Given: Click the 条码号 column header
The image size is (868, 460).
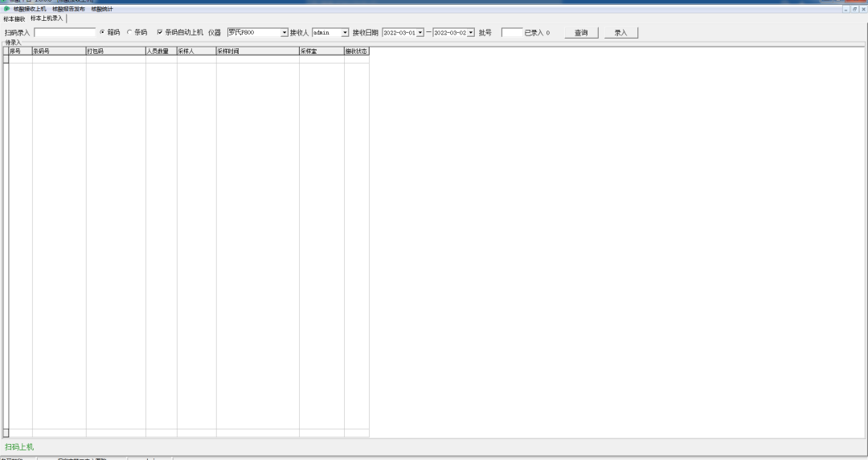Looking at the screenshot, I should point(59,51).
